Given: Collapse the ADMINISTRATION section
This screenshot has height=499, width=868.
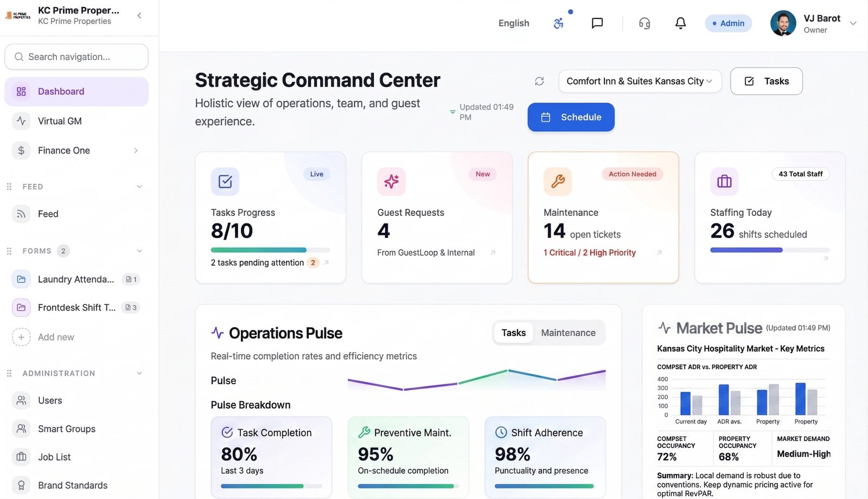Looking at the screenshot, I should [140, 373].
